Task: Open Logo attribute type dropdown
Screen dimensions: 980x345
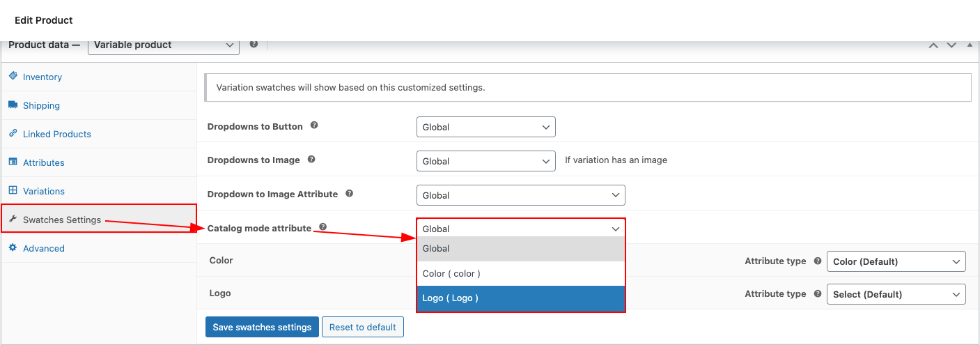Action: (896, 294)
